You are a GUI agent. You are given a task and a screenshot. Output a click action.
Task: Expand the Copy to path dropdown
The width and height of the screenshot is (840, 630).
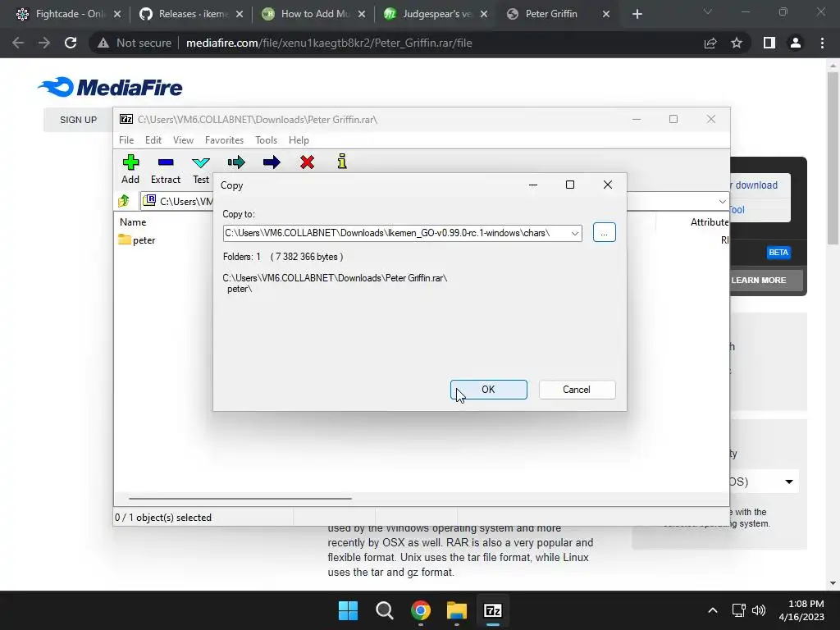click(574, 233)
